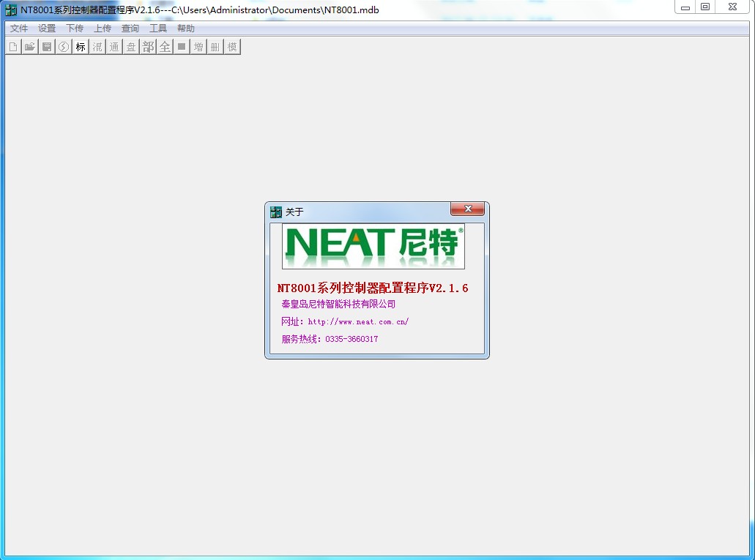The height and width of the screenshot is (560, 755).
Task: Click the 通 toolbar icon
Action: coord(114,46)
